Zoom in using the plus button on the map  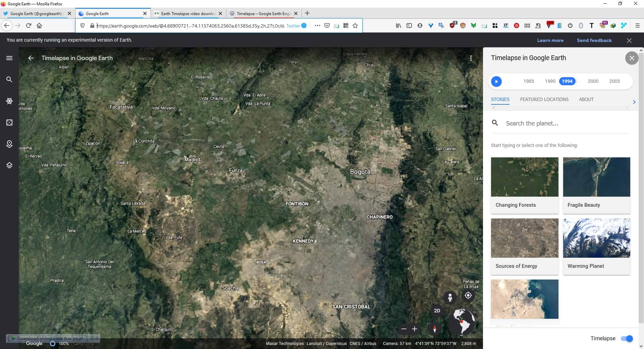(x=415, y=329)
